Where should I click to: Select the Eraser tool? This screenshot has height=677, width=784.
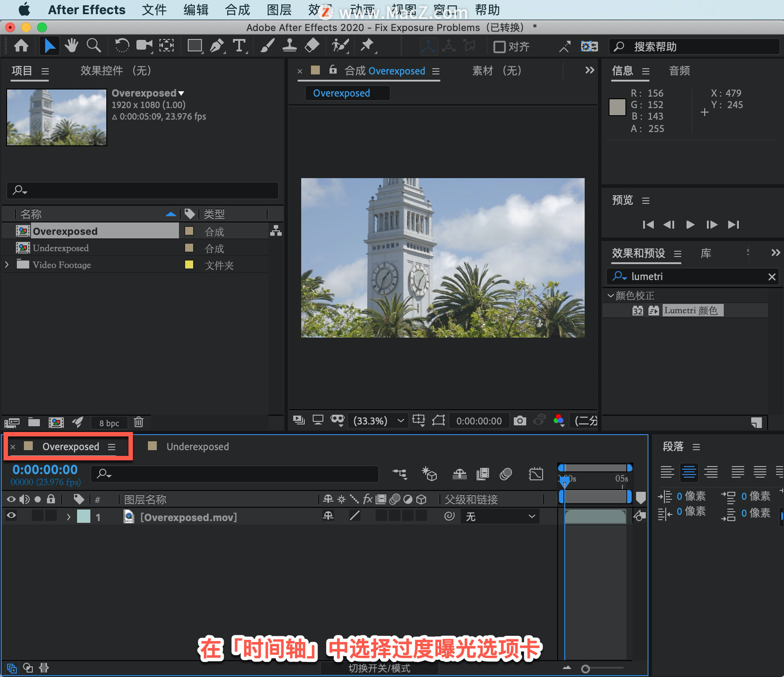coord(312,46)
